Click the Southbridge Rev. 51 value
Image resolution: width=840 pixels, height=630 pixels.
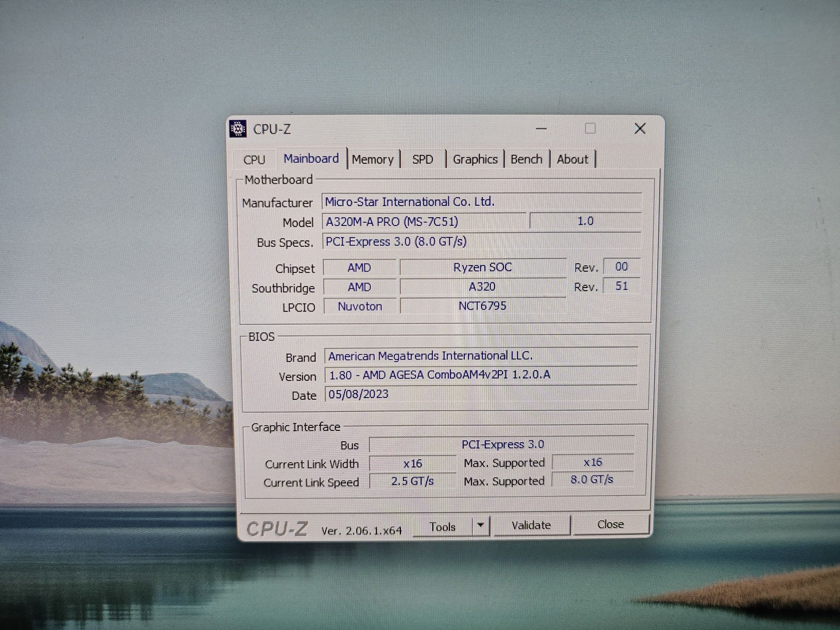click(621, 286)
